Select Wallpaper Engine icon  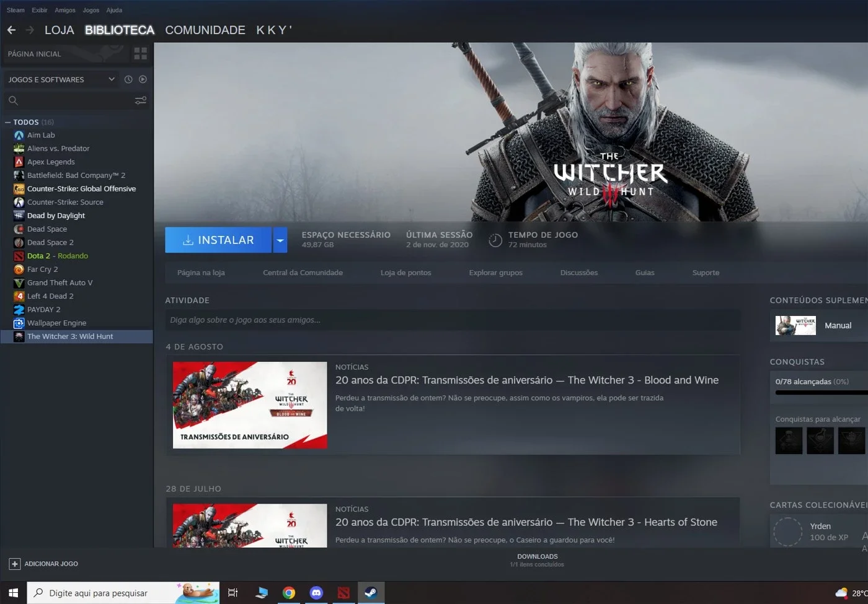pos(19,323)
